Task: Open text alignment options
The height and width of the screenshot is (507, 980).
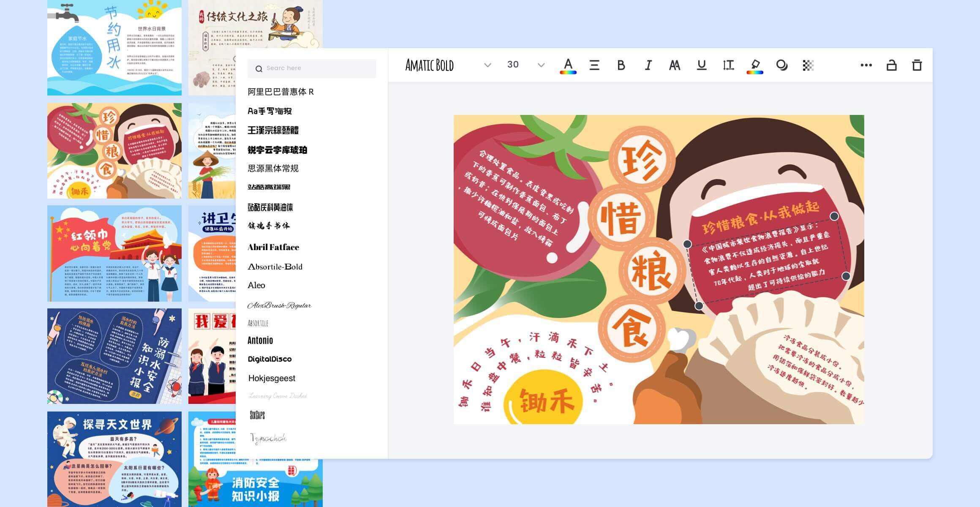Action: (594, 65)
